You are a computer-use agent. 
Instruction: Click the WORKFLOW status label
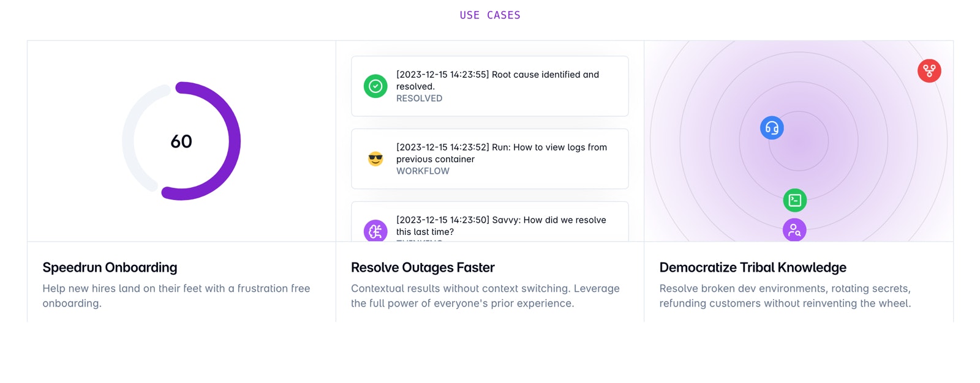tap(423, 171)
